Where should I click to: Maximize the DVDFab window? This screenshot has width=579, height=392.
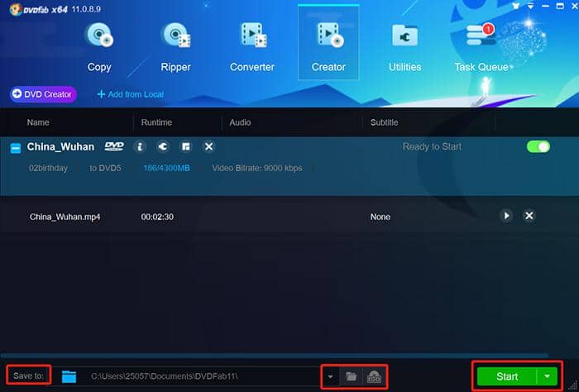click(560, 7)
